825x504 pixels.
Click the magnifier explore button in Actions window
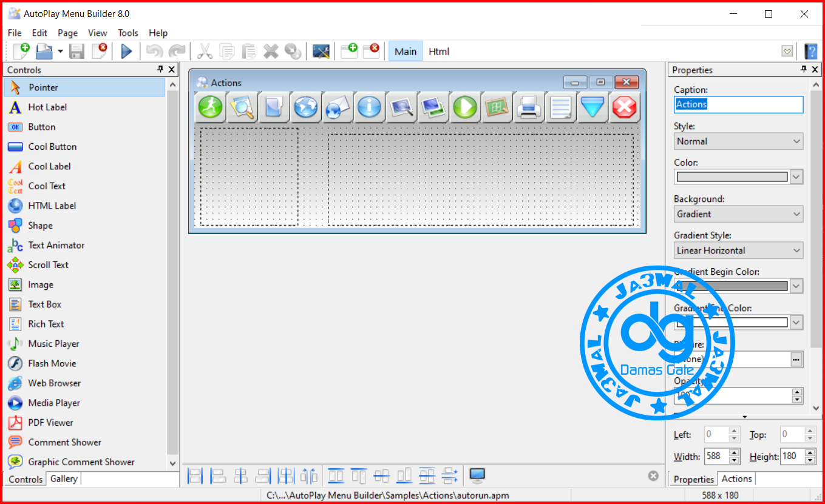point(242,107)
